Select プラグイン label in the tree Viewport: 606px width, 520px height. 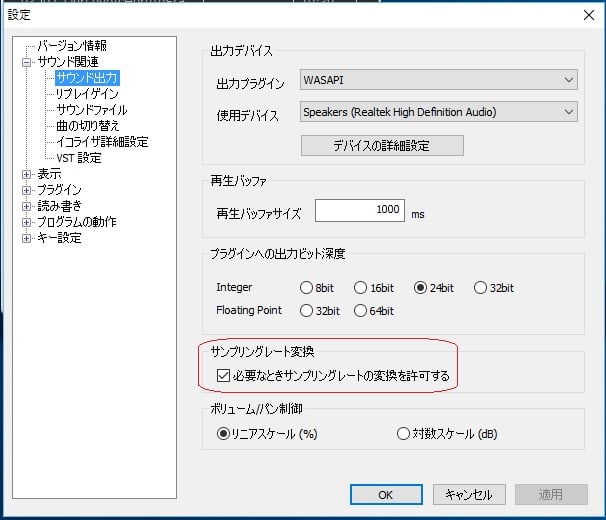click(x=59, y=190)
